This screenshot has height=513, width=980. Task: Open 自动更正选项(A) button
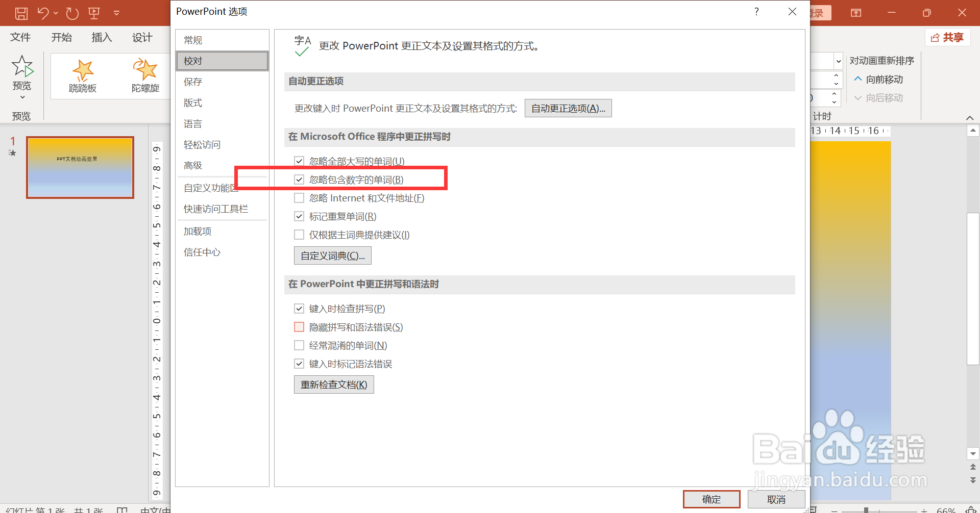click(568, 108)
